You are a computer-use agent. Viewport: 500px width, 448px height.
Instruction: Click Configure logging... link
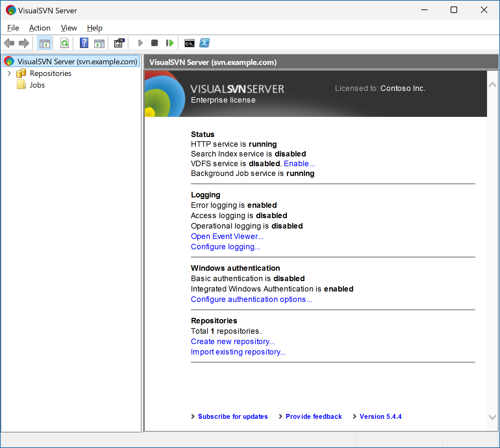pyautogui.click(x=226, y=247)
